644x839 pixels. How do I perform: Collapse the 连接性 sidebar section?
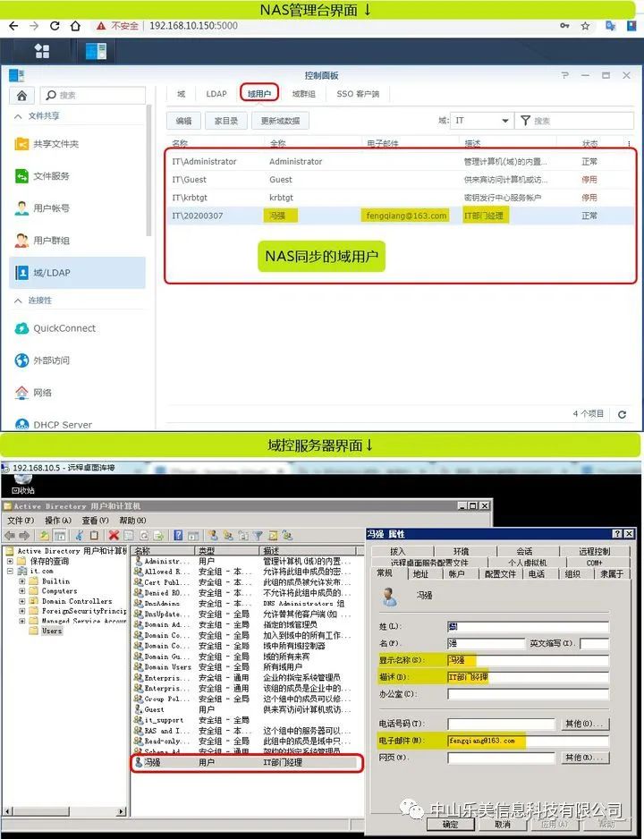18,301
